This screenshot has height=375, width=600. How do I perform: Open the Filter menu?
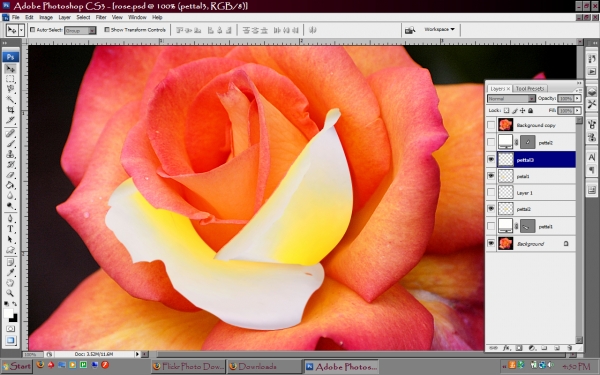[101, 17]
